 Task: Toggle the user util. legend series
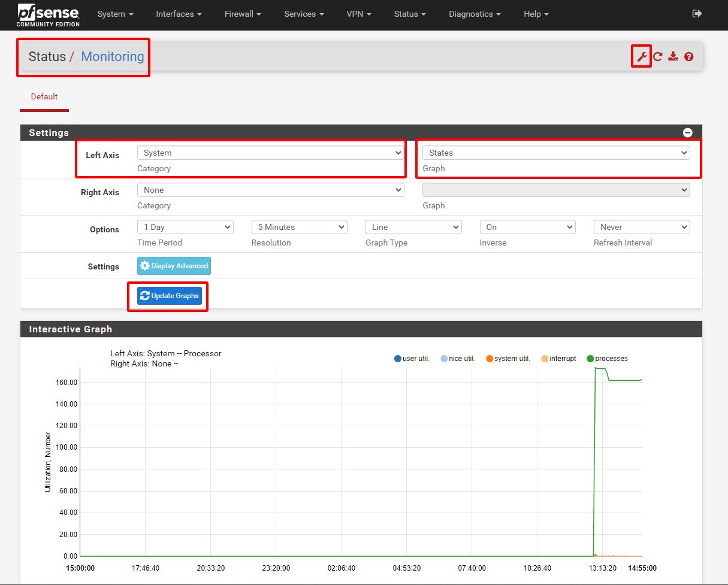tap(412, 359)
